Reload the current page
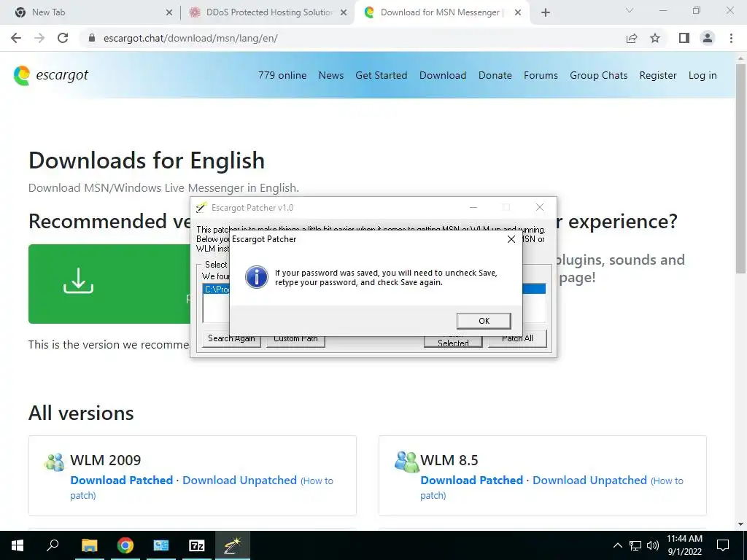This screenshot has width=747, height=560. point(63,38)
